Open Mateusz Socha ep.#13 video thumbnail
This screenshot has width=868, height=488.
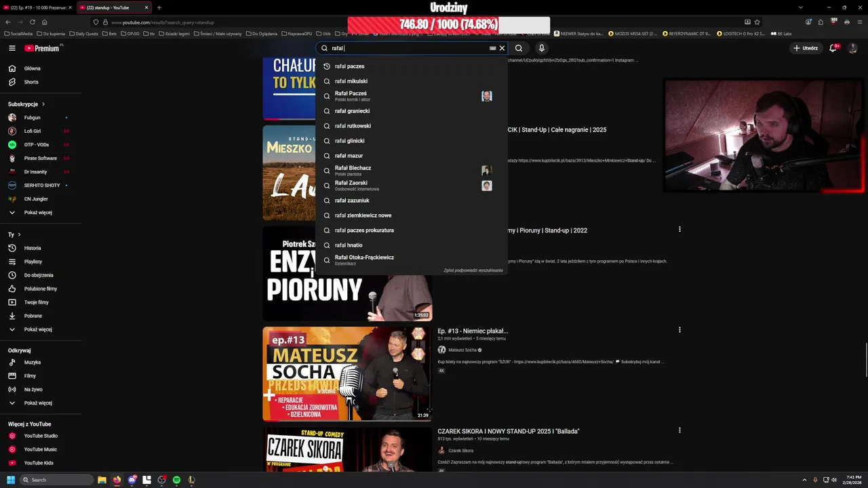coord(347,374)
